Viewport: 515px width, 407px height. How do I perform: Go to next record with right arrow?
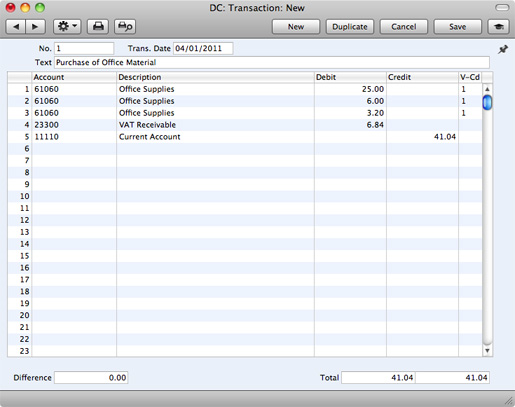coord(35,27)
